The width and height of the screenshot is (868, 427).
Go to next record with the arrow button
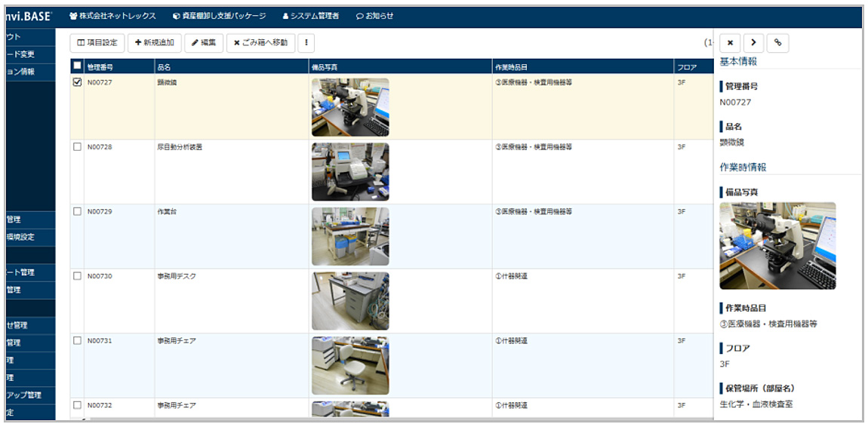[x=753, y=42]
